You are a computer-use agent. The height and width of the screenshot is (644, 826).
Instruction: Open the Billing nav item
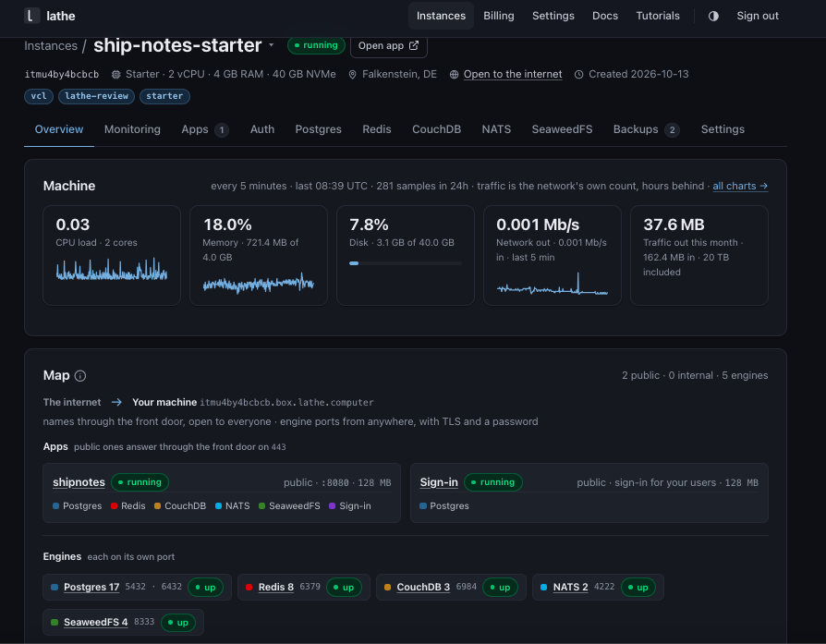pos(498,16)
